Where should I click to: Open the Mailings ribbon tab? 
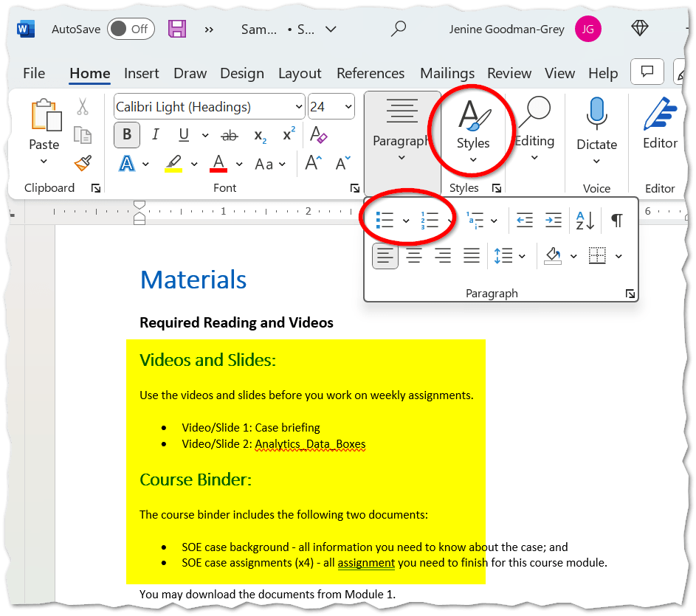point(447,73)
